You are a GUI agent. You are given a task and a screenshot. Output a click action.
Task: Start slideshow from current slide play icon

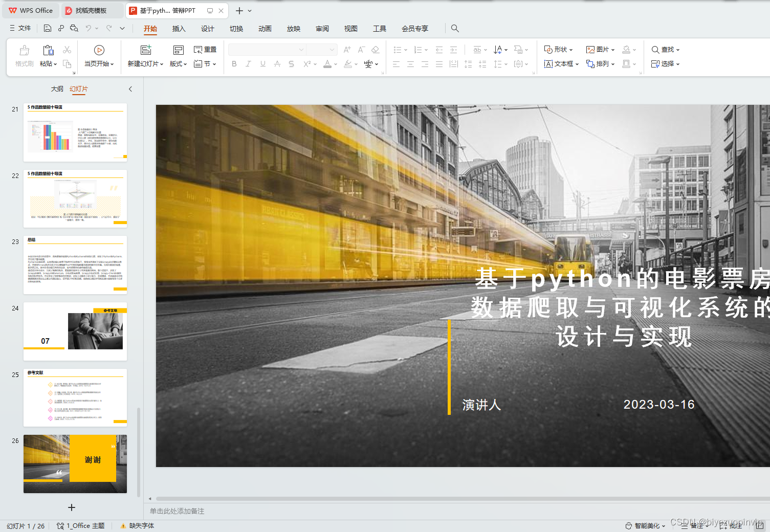pos(99,50)
